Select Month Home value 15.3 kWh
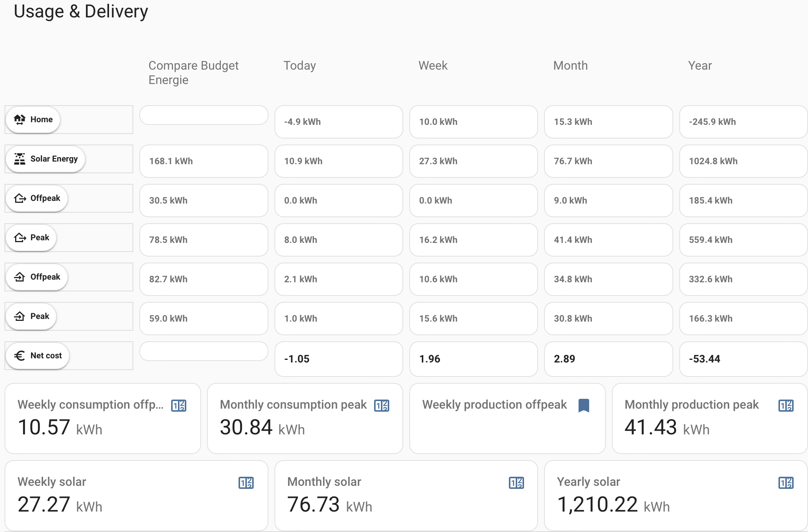 tap(608, 122)
